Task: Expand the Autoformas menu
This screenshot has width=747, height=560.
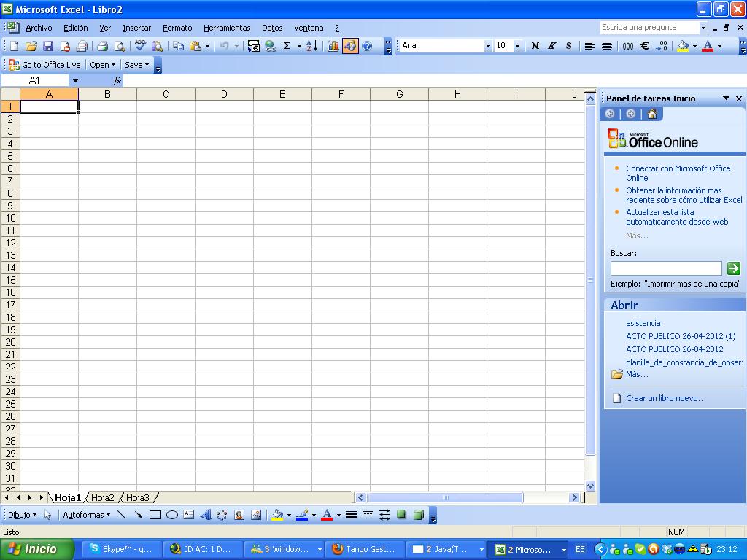Action: click(x=86, y=515)
